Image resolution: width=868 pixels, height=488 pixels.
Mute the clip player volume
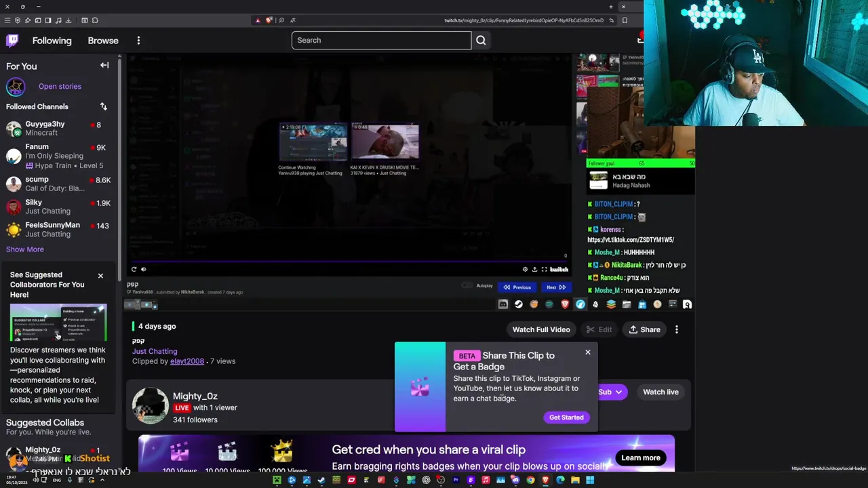(x=144, y=269)
